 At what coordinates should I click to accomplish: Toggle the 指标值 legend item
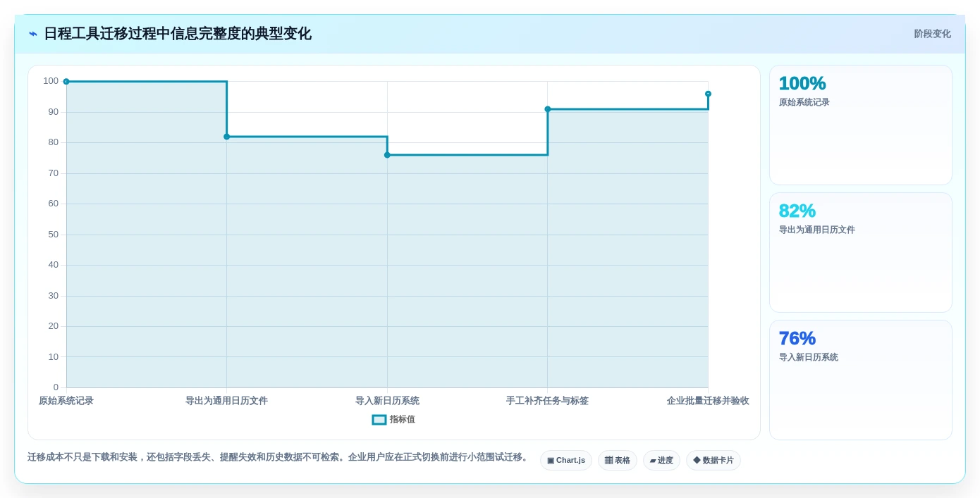pos(393,419)
